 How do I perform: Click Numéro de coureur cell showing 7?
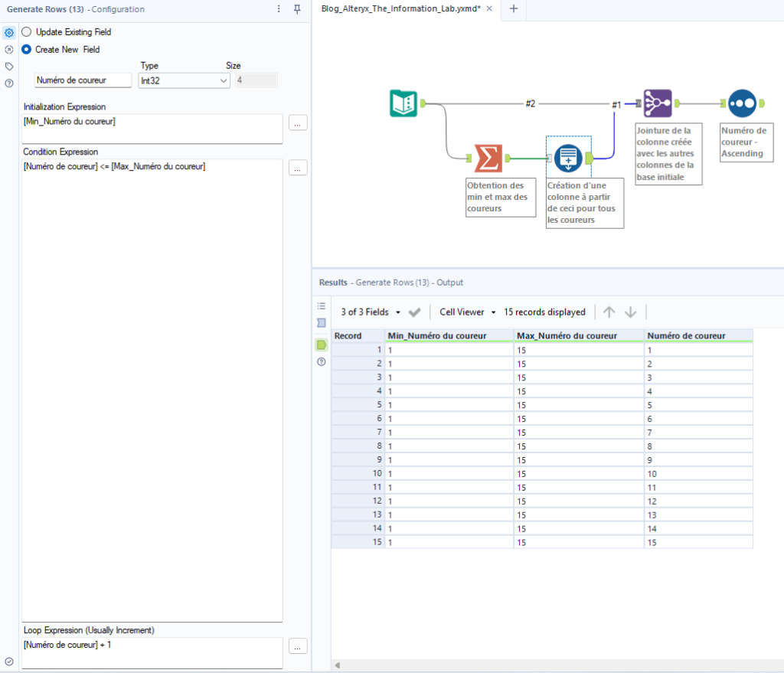[698, 432]
